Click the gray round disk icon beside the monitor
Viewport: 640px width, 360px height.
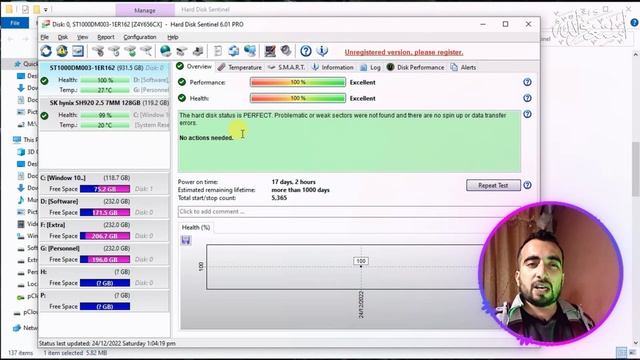click(x=286, y=51)
